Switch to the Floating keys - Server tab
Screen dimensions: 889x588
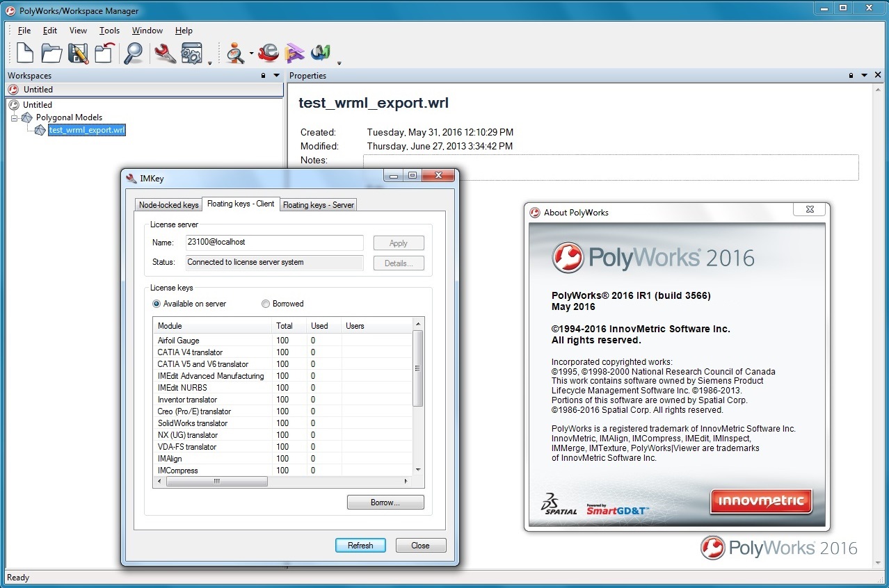[x=319, y=205]
